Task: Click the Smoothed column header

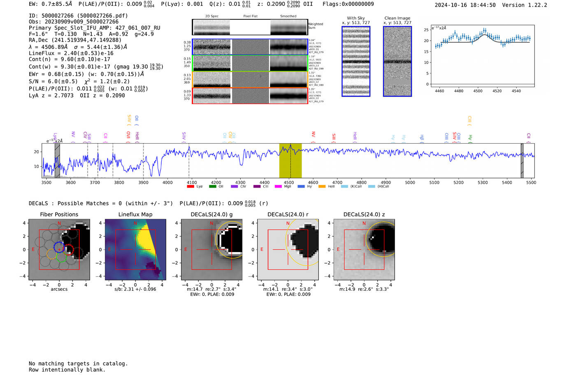Action: click(x=288, y=16)
